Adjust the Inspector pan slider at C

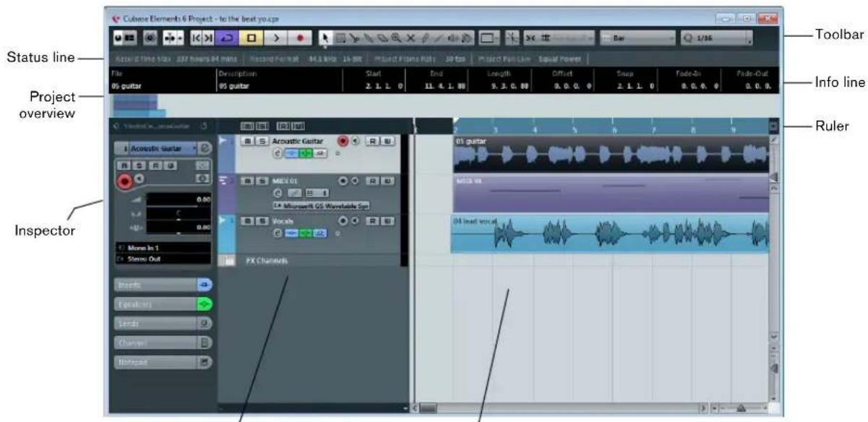178,214
